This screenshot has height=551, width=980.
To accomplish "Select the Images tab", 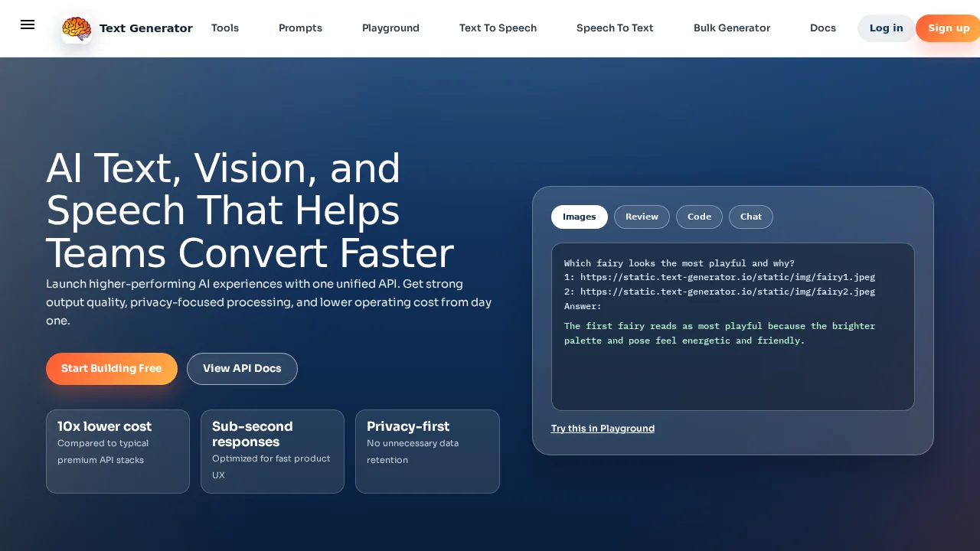I will 579,217.
